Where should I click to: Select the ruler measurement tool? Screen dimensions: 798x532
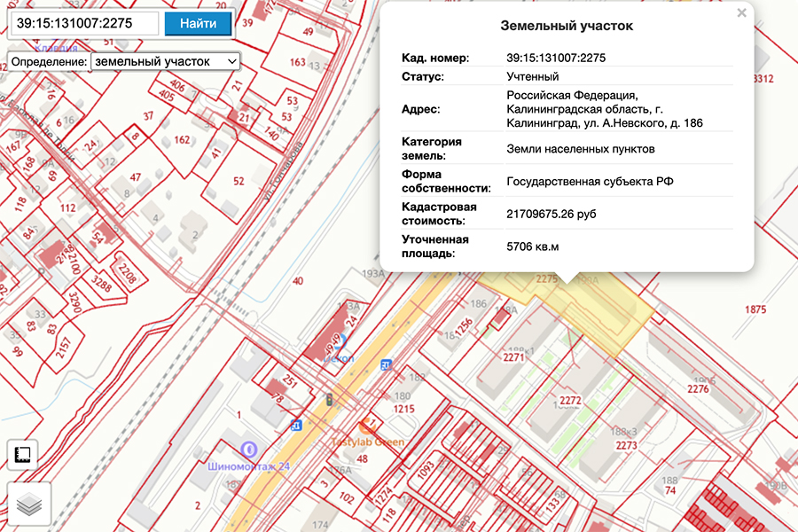point(24,455)
